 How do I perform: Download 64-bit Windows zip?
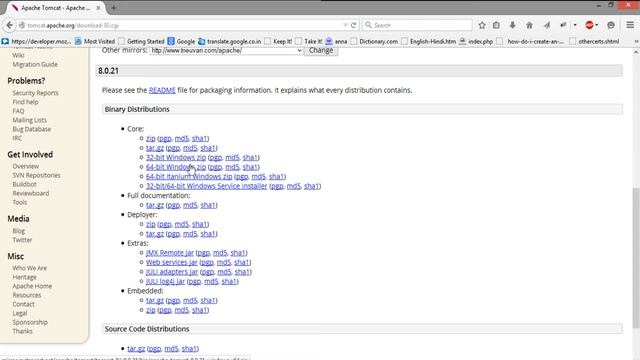coord(176,167)
